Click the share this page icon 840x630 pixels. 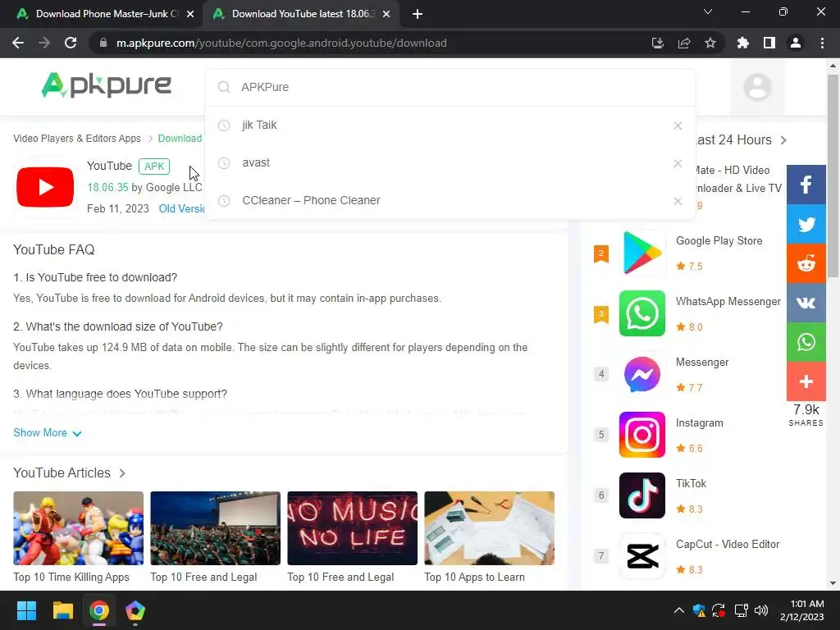click(684, 43)
